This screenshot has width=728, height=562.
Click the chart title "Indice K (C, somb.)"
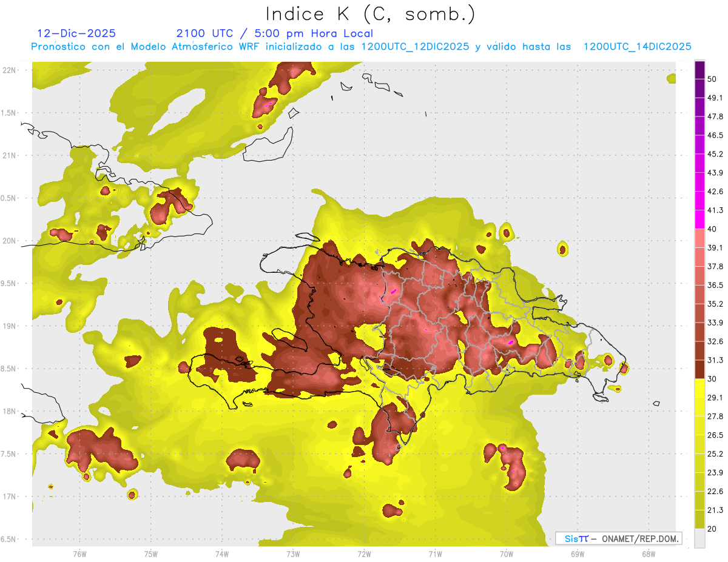point(371,14)
